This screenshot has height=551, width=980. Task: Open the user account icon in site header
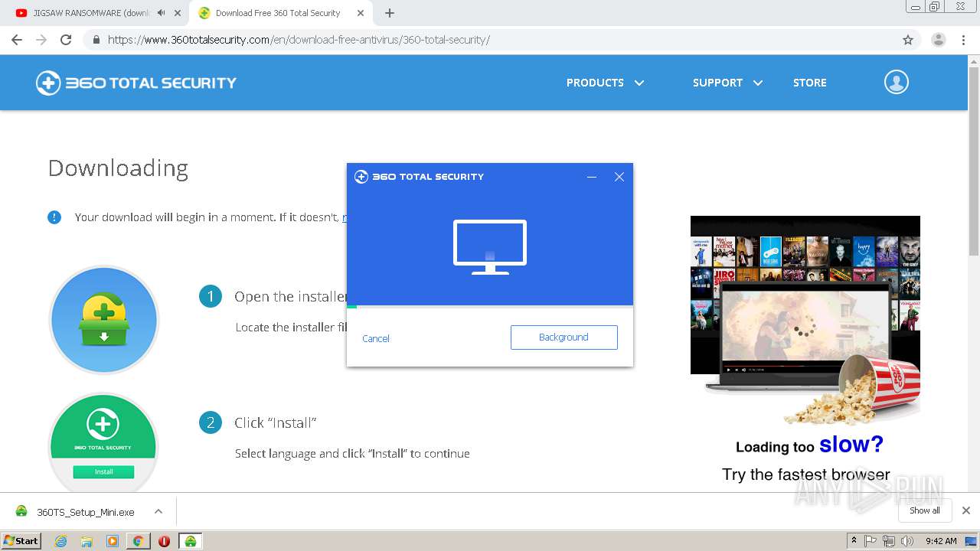click(897, 82)
